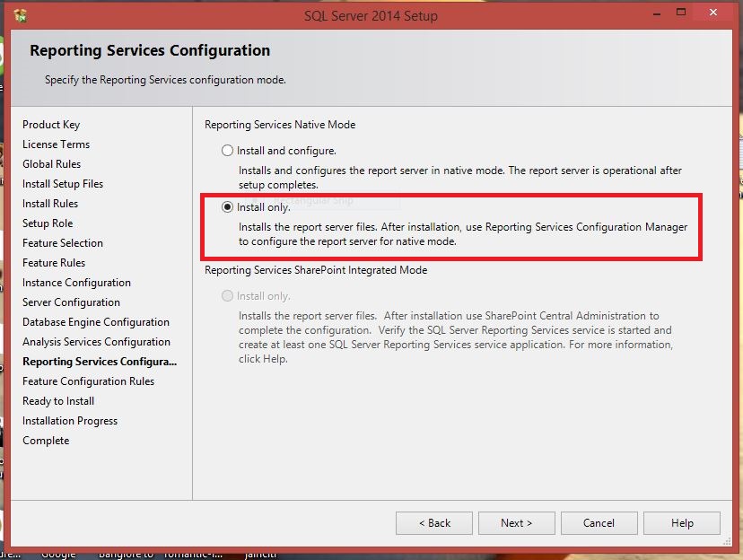Viewport: 743px width, 560px height.
Task: Open Help for this setup page
Action: [x=681, y=523]
